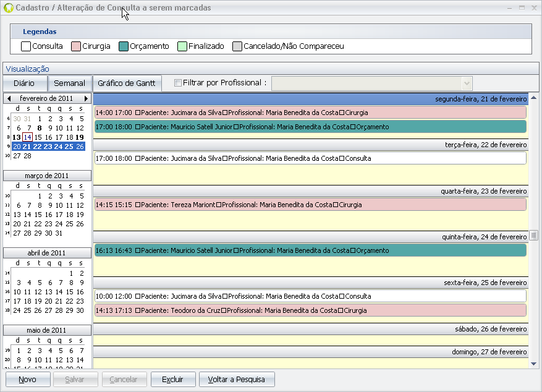
Task: Click the maio de 2011 month title
Action: 47,330
